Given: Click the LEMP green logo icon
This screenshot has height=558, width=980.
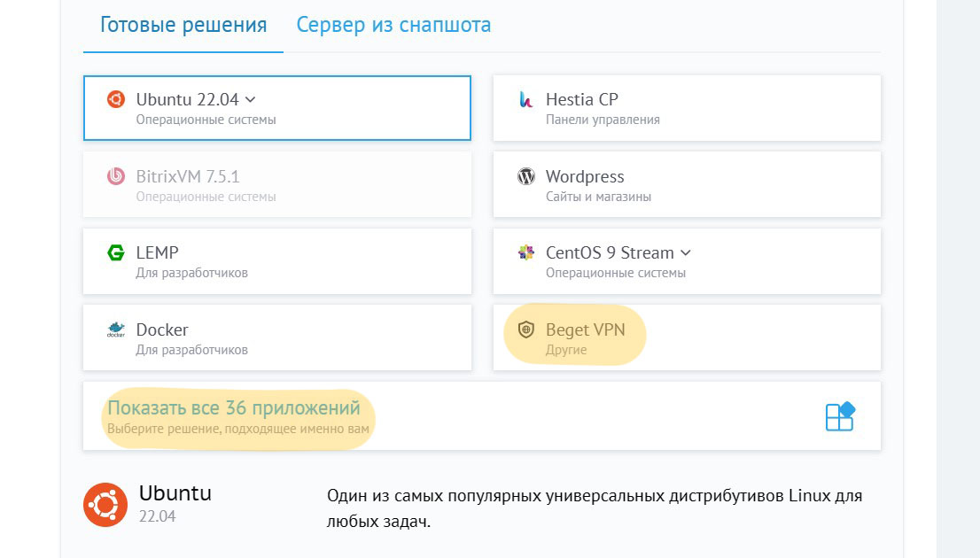Looking at the screenshot, I should click(x=115, y=252).
